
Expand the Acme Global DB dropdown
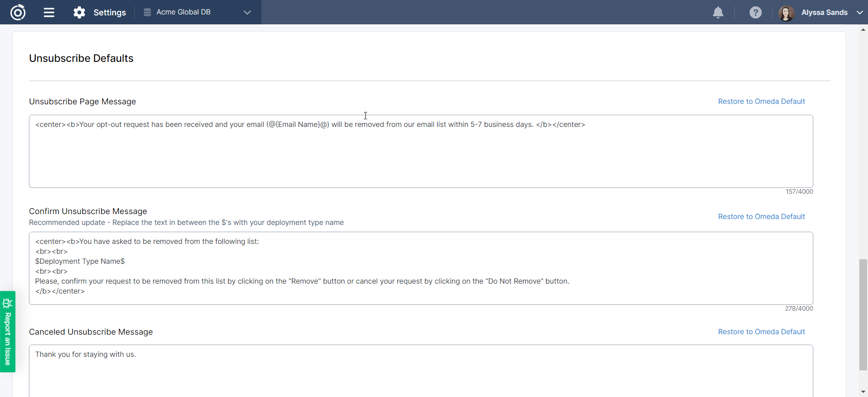pos(247,12)
